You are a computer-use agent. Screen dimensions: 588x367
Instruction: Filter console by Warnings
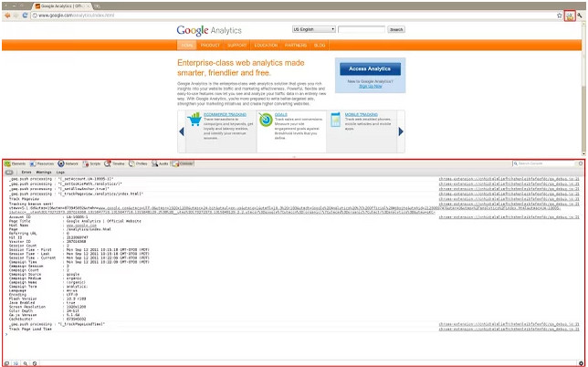[x=44, y=173]
